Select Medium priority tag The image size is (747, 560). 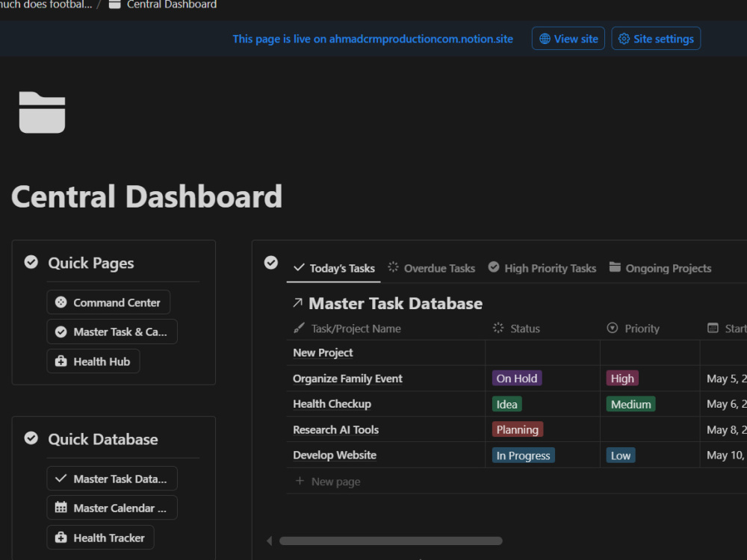point(630,404)
